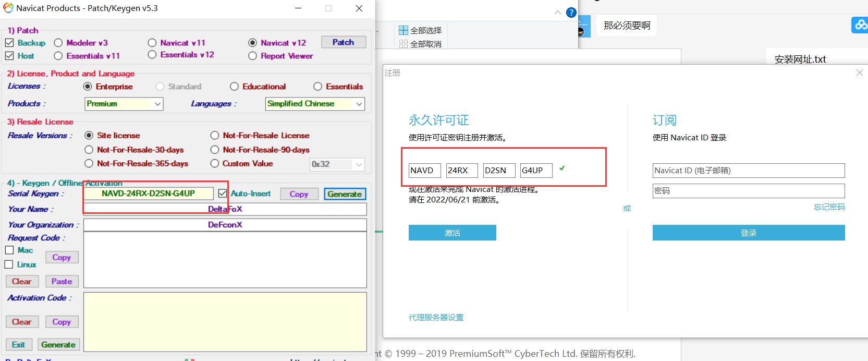The width and height of the screenshot is (868, 361).
Task: Clear the Request Code field
Action: pyautogui.click(x=22, y=281)
